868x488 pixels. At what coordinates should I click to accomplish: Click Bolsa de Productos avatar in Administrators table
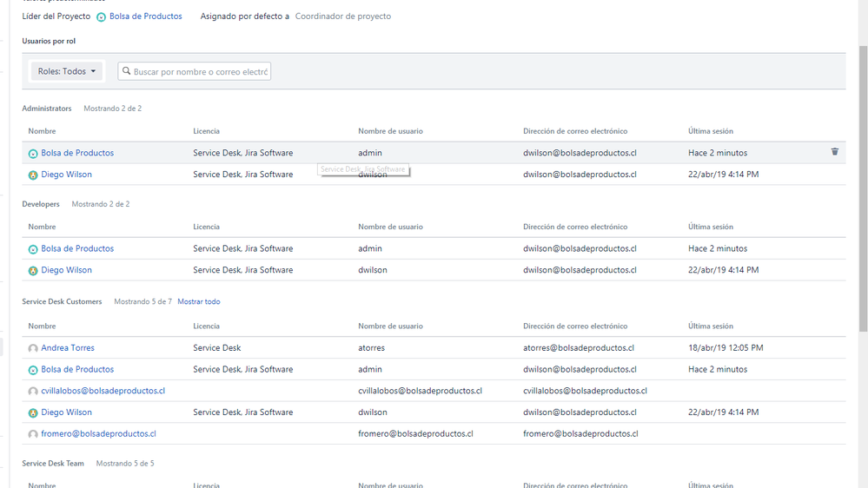pos(33,154)
